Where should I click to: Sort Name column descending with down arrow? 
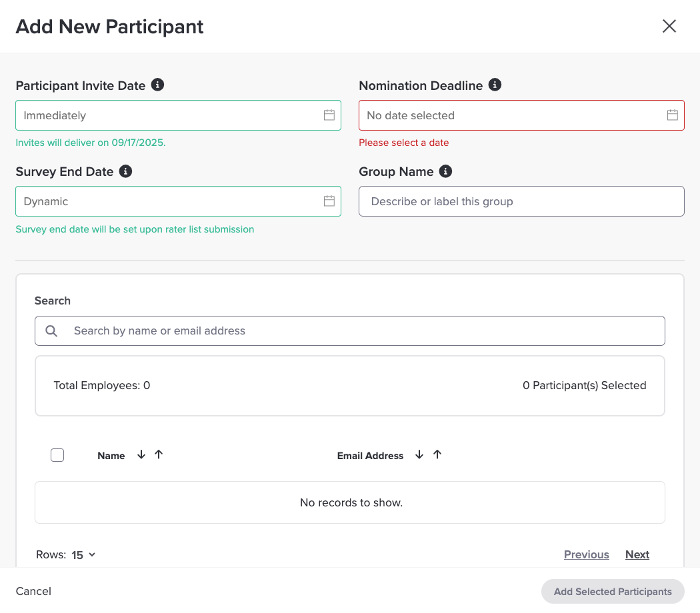pos(141,454)
